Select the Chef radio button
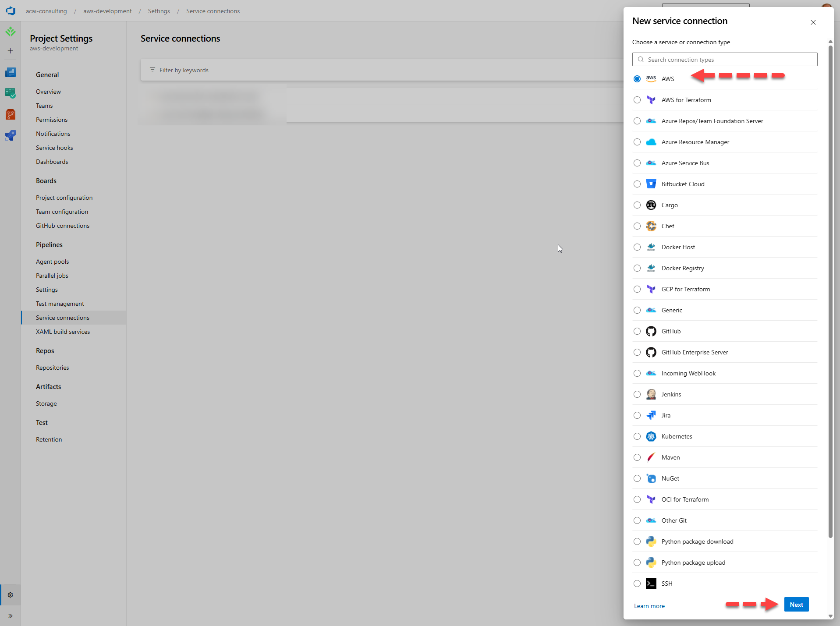The image size is (840, 626). pyautogui.click(x=637, y=226)
